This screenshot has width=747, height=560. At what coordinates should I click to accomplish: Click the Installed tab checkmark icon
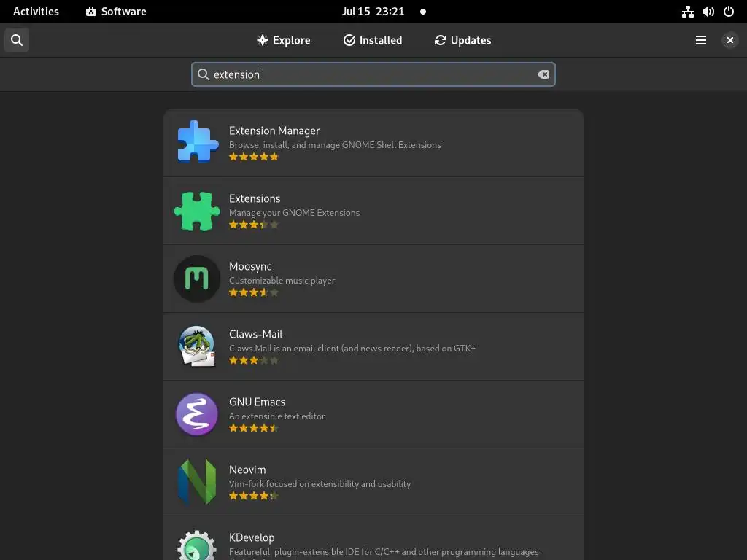pyautogui.click(x=349, y=40)
